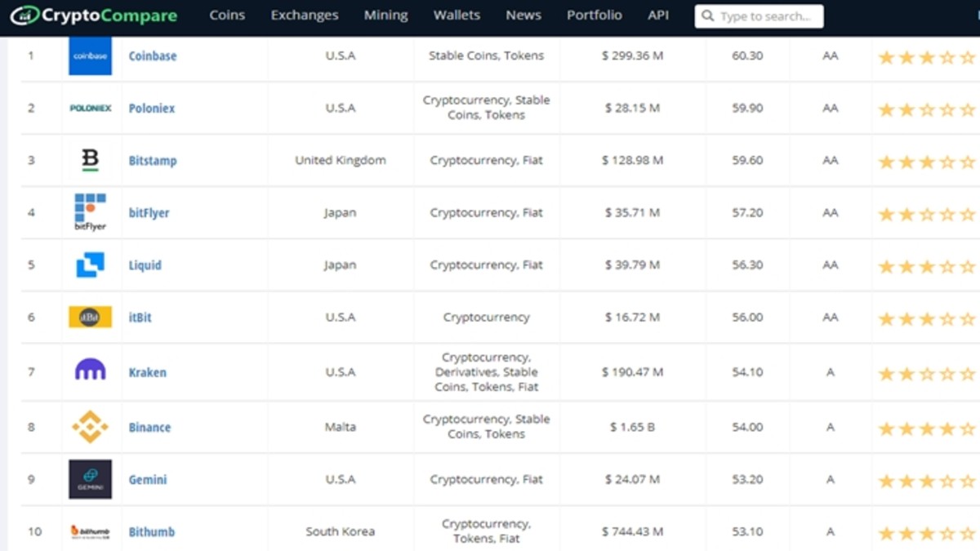This screenshot has width=980, height=551.
Task: Open the Coins menu
Action: tap(227, 15)
